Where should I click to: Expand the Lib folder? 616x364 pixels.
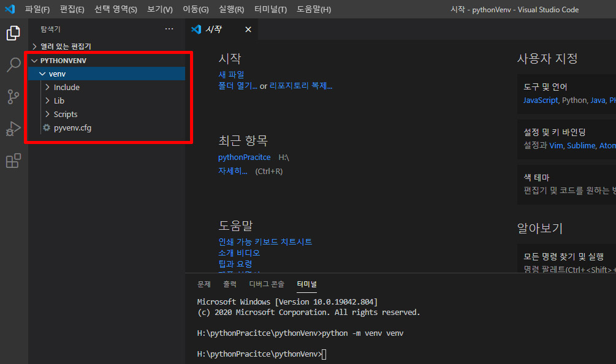coord(107,100)
